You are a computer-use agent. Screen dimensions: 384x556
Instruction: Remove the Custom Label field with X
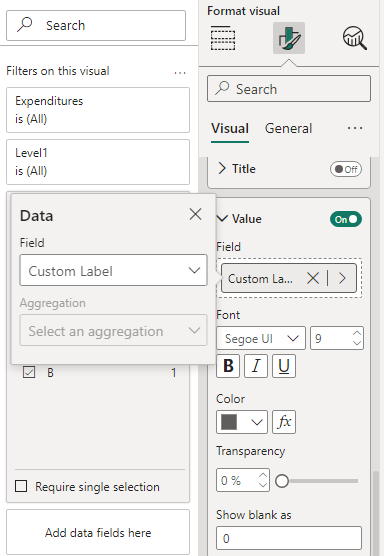click(313, 278)
